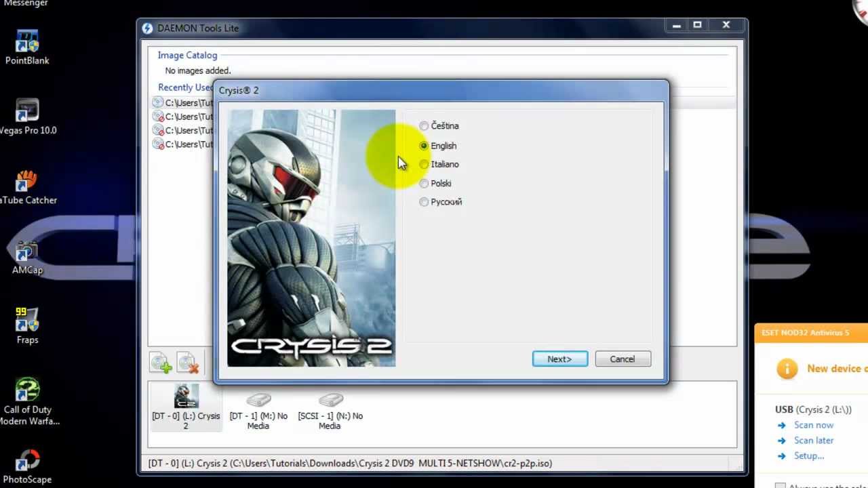Select the Čeština language radio button
The width and height of the screenshot is (868, 488).
424,126
